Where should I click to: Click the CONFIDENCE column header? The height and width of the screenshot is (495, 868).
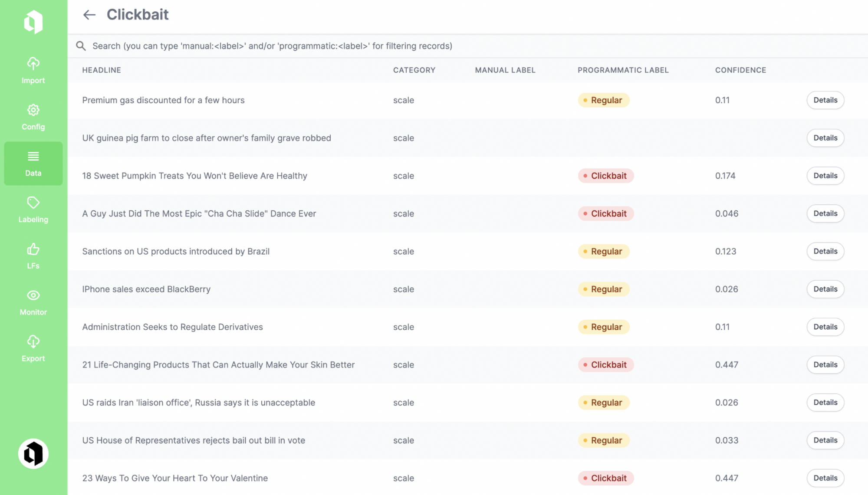740,70
